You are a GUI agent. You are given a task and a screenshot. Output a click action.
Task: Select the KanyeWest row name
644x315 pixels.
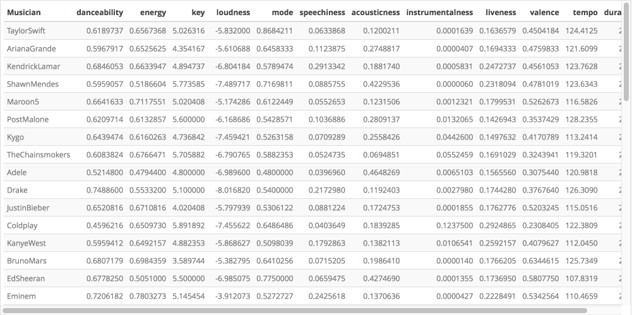[27, 243]
